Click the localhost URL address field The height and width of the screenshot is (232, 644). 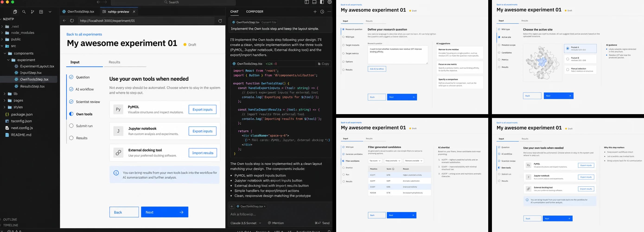pyautogui.click(x=146, y=21)
